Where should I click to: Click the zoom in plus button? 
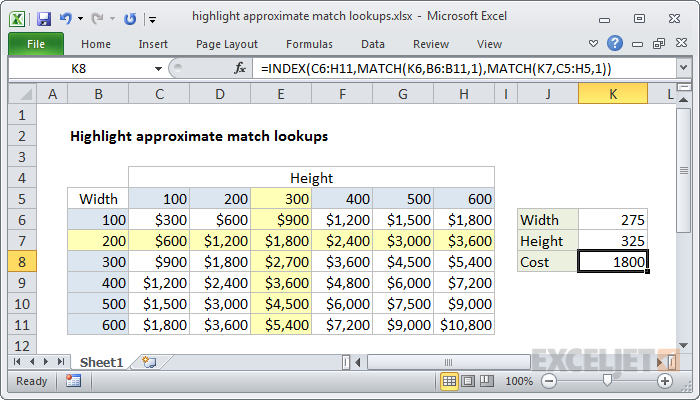coord(664,381)
